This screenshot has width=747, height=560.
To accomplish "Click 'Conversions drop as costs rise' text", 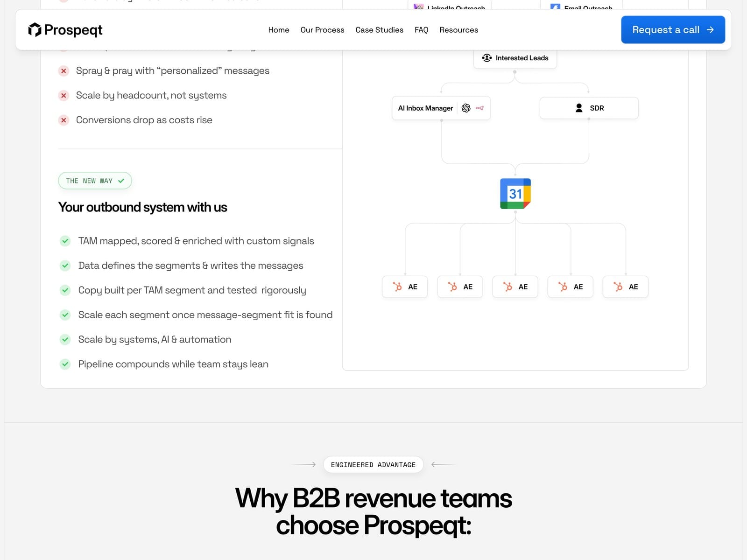I will click(x=144, y=120).
